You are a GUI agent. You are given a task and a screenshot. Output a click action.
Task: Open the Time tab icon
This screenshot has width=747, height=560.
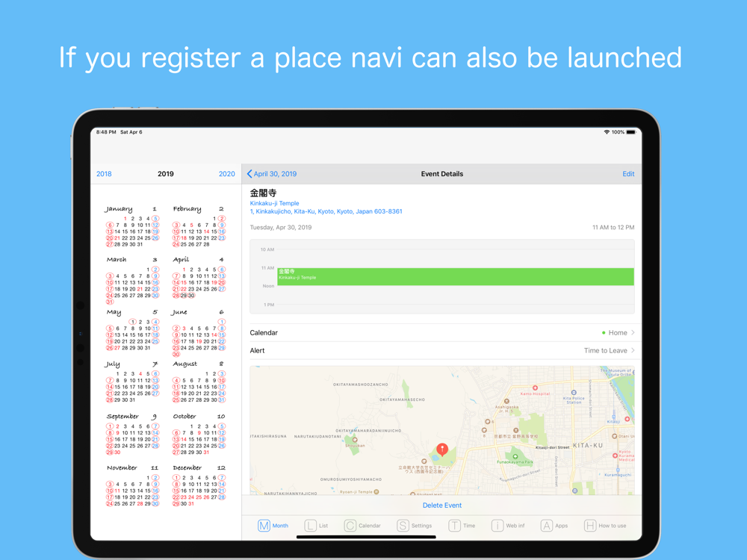point(454,525)
